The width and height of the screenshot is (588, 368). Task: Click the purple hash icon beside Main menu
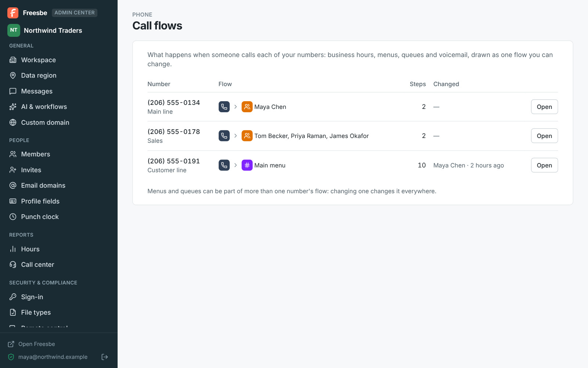[x=247, y=165]
